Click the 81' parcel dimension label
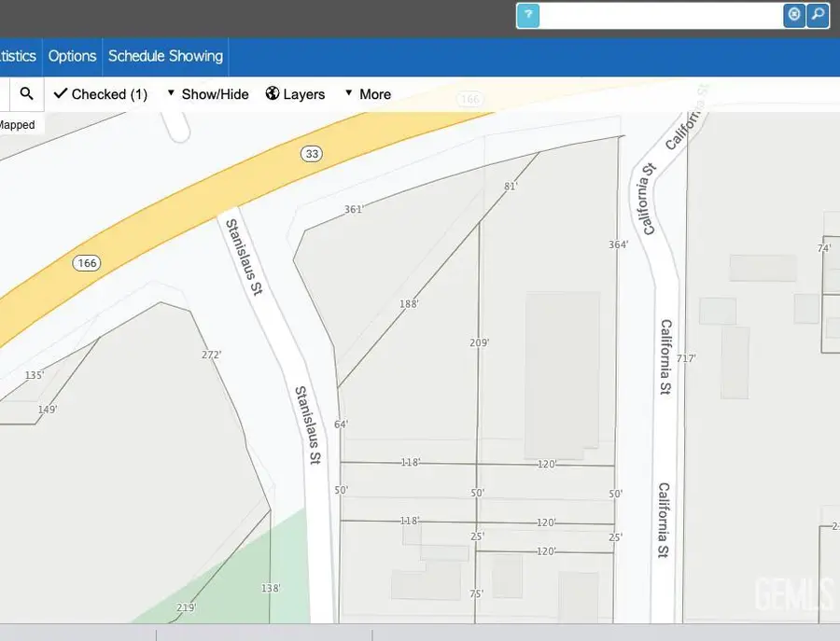This screenshot has height=641, width=840. point(511,187)
